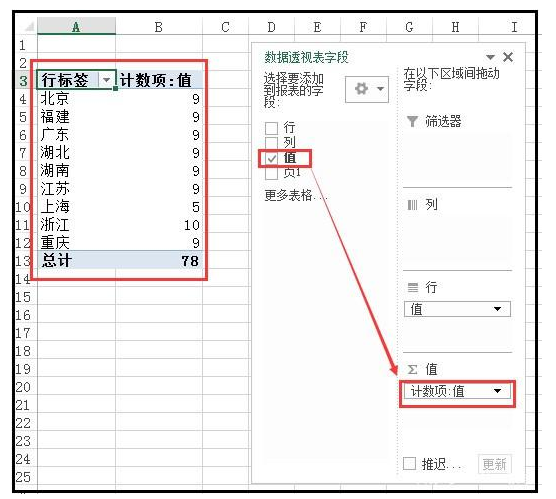The width and height of the screenshot is (556, 499).
Task: Select the 计数项:值 header cell
Action: coord(159,80)
